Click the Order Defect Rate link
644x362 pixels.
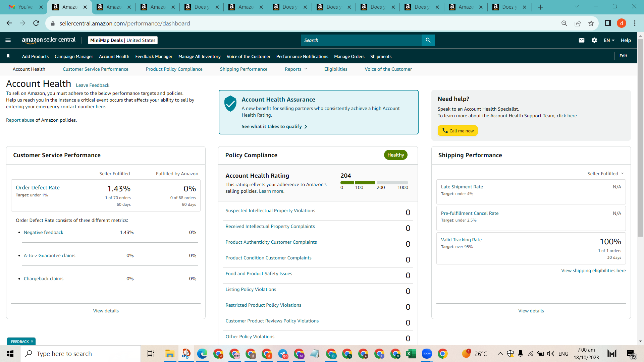pyautogui.click(x=38, y=188)
